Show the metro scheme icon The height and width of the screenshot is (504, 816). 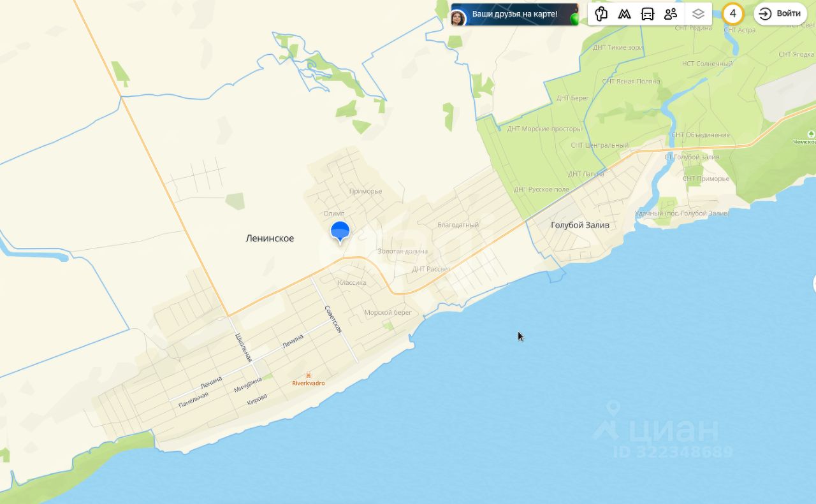624,14
